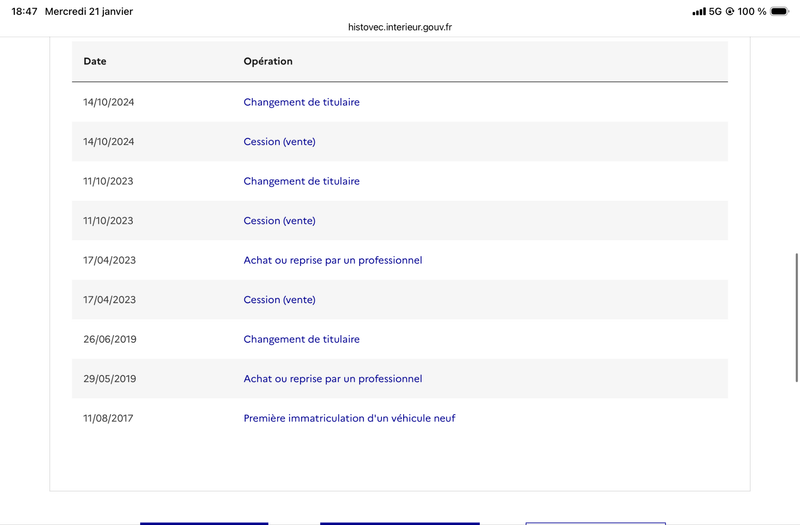The height and width of the screenshot is (525, 800).
Task: Open Changement de titulaire dated 11/10/2023
Action: pos(301,181)
